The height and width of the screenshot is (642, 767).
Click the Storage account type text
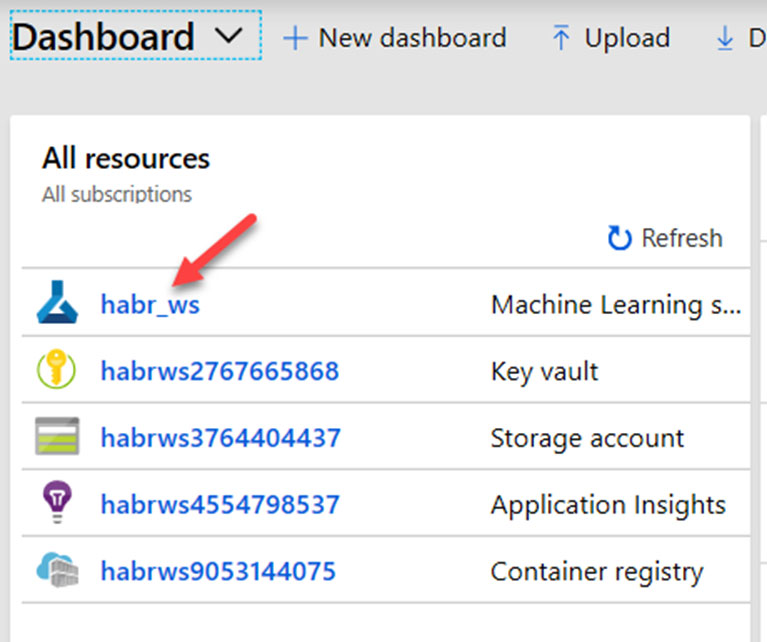click(587, 438)
